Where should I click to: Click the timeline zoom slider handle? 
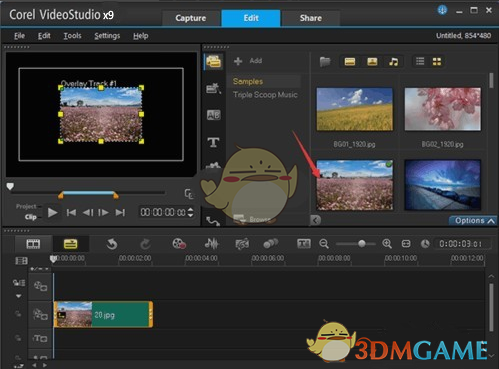[x=362, y=244]
